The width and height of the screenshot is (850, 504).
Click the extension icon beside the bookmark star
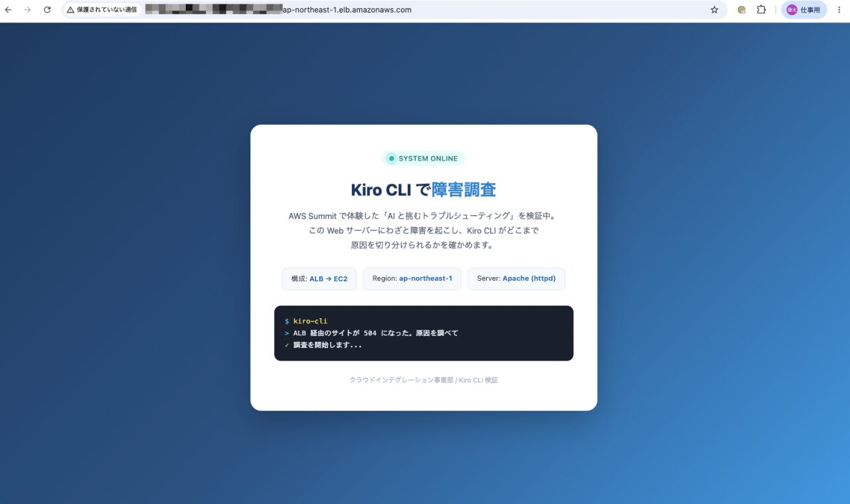click(x=742, y=10)
